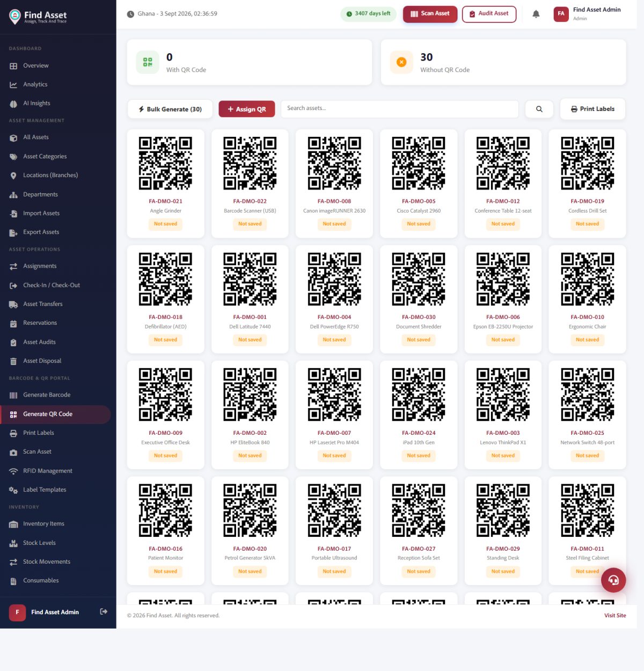The image size is (644, 671).
Task: Click the Asset Disposal trash icon
Action: tap(13, 361)
